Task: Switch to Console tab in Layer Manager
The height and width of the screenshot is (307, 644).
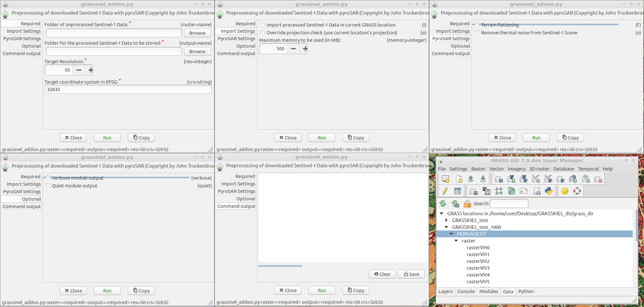Action: (x=466, y=291)
